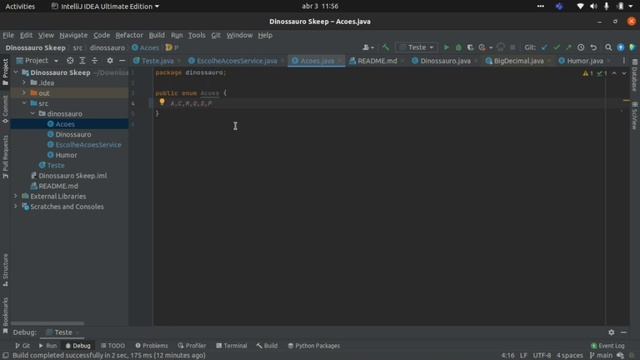Click the clock in the top bar
The height and width of the screenshot is (360, 640).
(x=320, y=6)
